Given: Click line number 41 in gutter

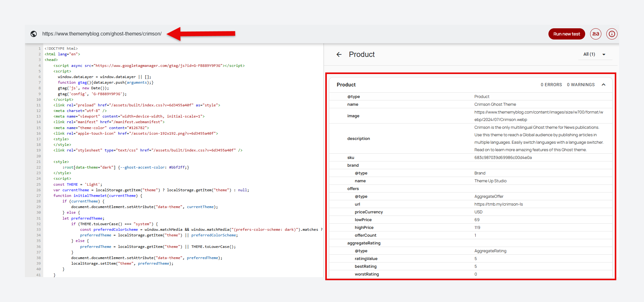Looking at the screenshot, I should pos(38,275).
